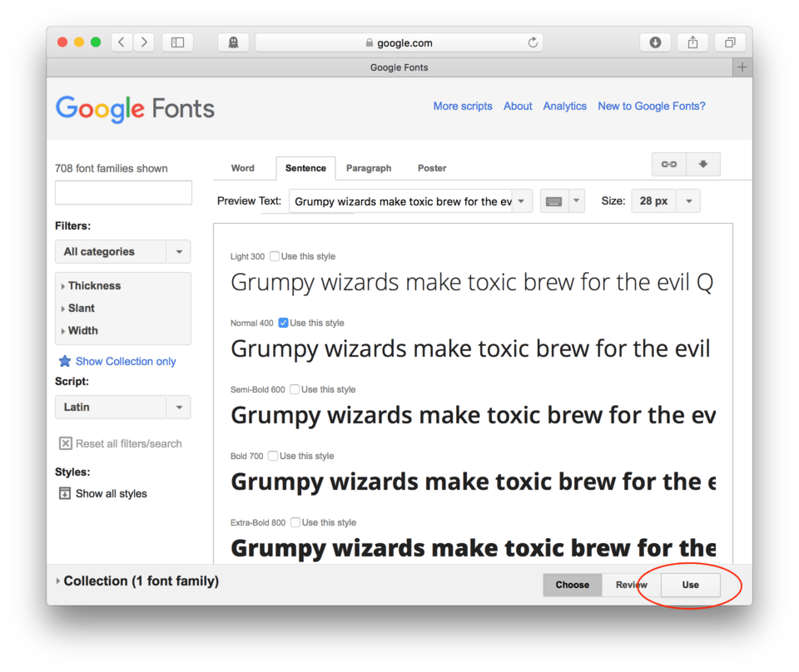
Task: Click the Bold 700 preview sentence
Action: [473, 482]
